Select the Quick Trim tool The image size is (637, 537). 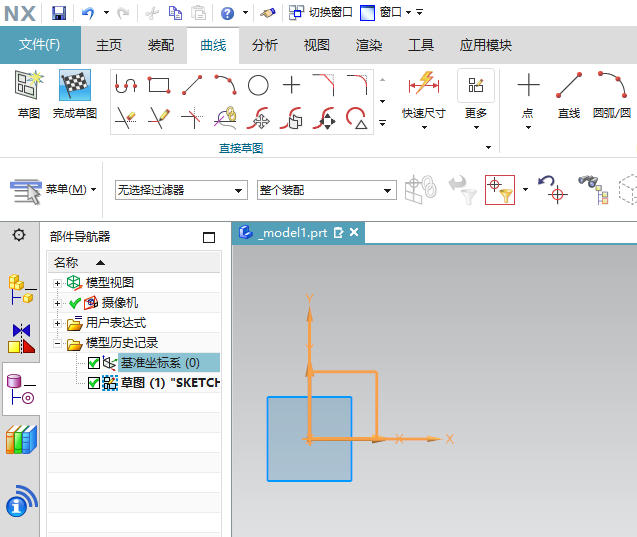pyautogui.click(x=126, y=118)
